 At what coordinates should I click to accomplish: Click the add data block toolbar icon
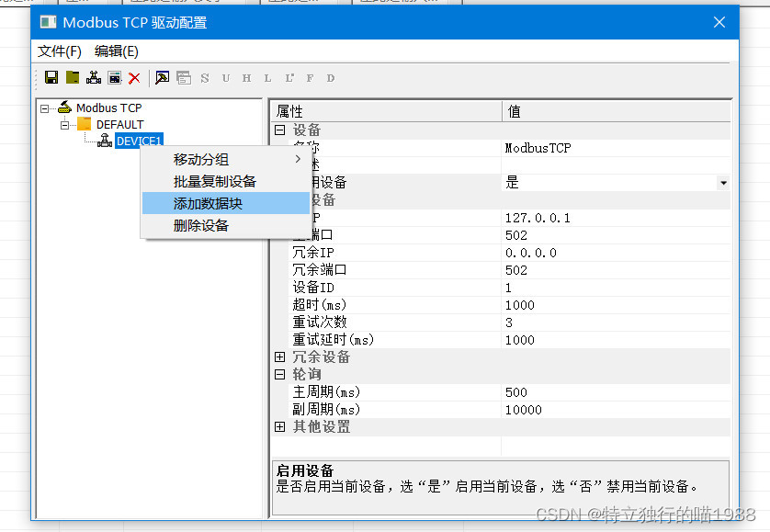click(114, 77)
